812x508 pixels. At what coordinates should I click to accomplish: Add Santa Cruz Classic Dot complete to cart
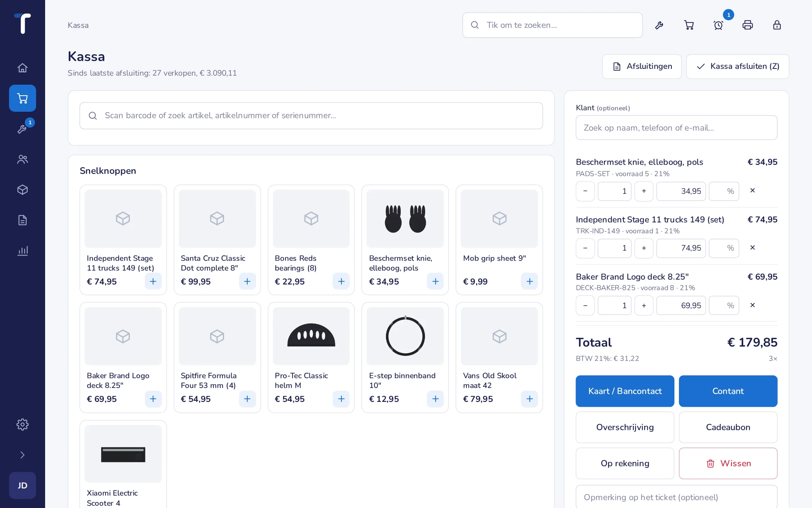247,281
